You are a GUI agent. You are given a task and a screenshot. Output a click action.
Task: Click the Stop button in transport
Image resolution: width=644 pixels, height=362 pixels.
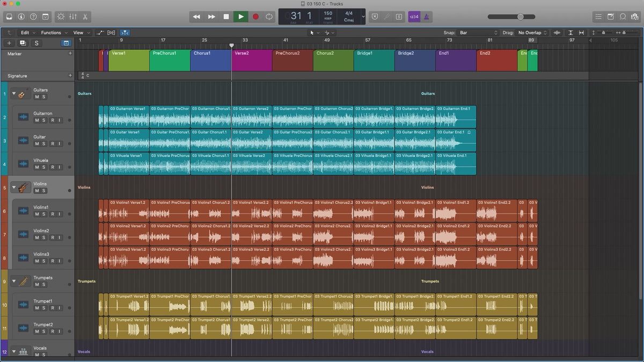point(226,17)
